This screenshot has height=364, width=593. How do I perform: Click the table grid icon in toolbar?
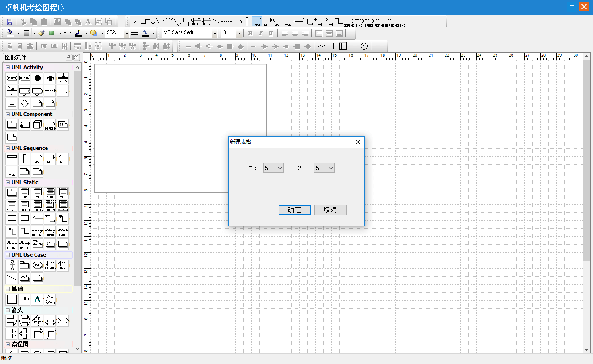[x=343, y=46]
